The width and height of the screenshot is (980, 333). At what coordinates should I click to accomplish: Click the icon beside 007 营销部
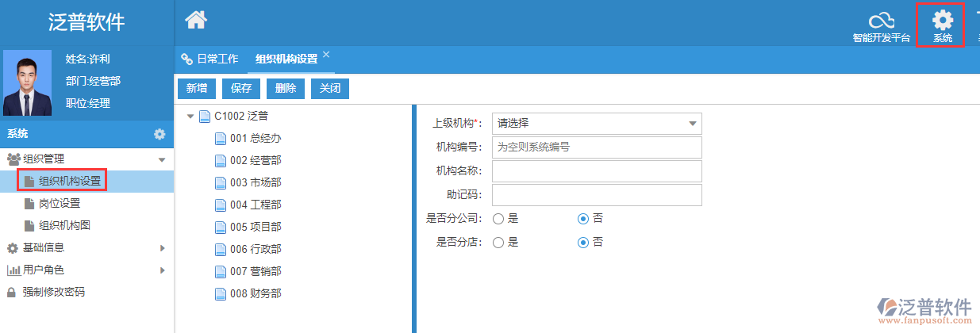coord(221,272)
